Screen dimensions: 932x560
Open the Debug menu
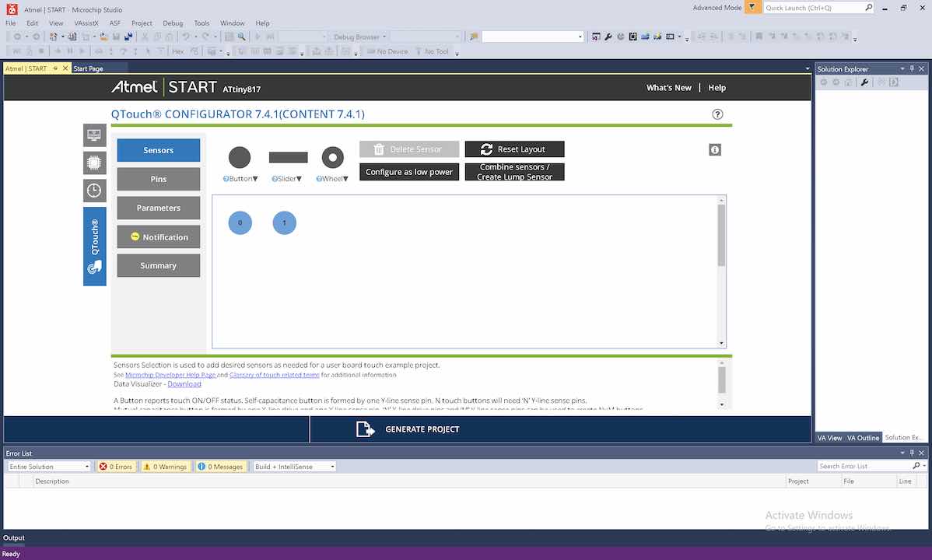pyautogui.click(x=173, y=23)
